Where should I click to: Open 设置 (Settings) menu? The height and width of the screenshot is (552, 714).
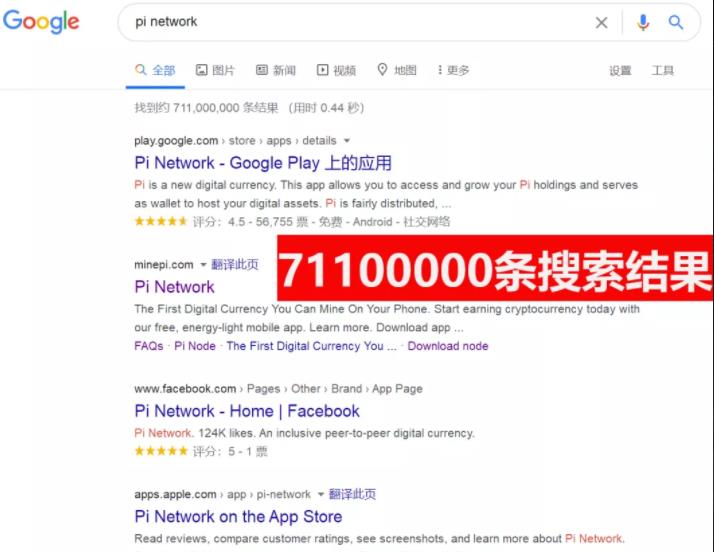click(x=620, y=71)
